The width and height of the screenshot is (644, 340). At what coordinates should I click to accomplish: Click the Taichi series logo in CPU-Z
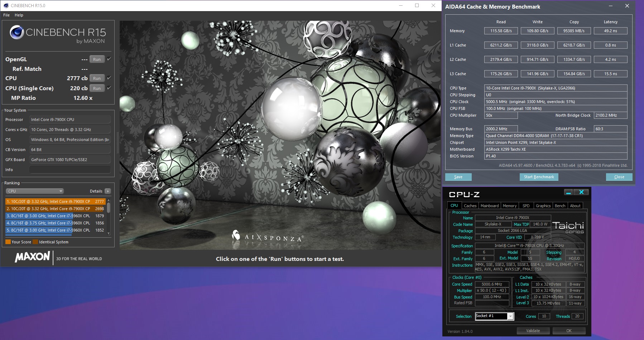[568, 227]
